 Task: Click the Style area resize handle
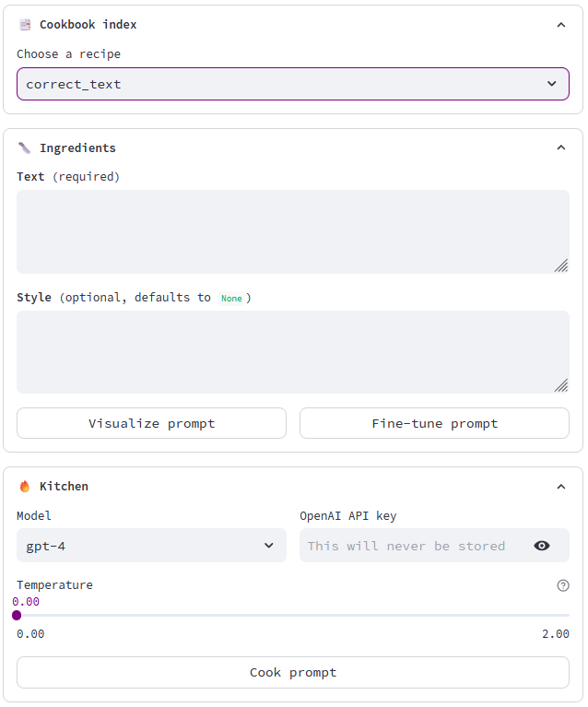[561, 385]
